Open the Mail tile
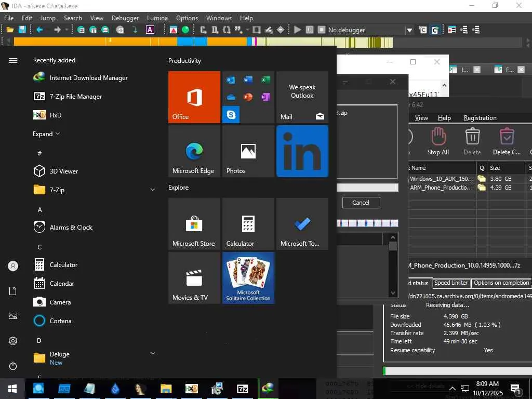 pos(302,97)
